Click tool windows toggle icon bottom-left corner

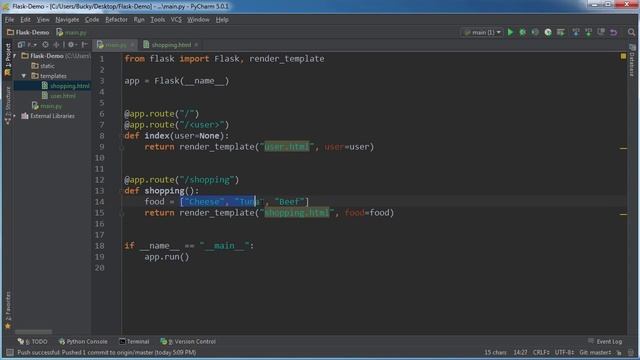tap(10, 352)
